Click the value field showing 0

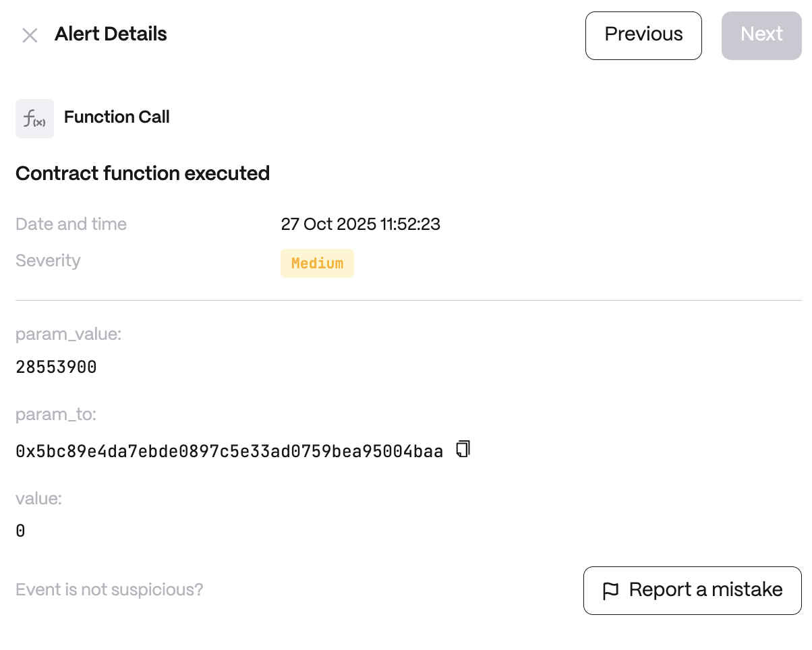[x=20, y=531]
